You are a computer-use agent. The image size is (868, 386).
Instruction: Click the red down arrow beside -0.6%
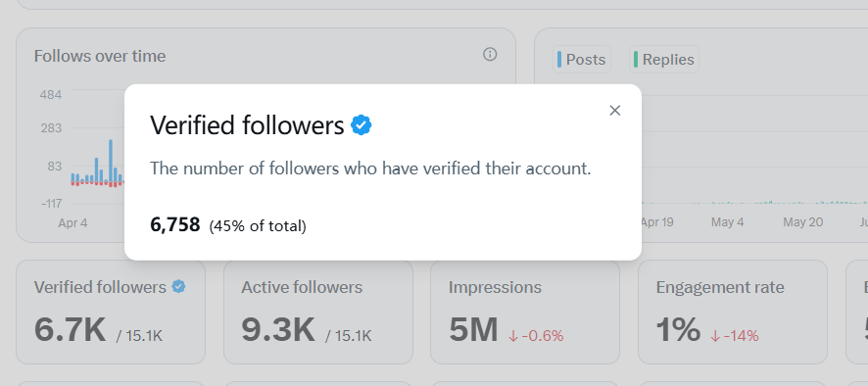(512, 336)
